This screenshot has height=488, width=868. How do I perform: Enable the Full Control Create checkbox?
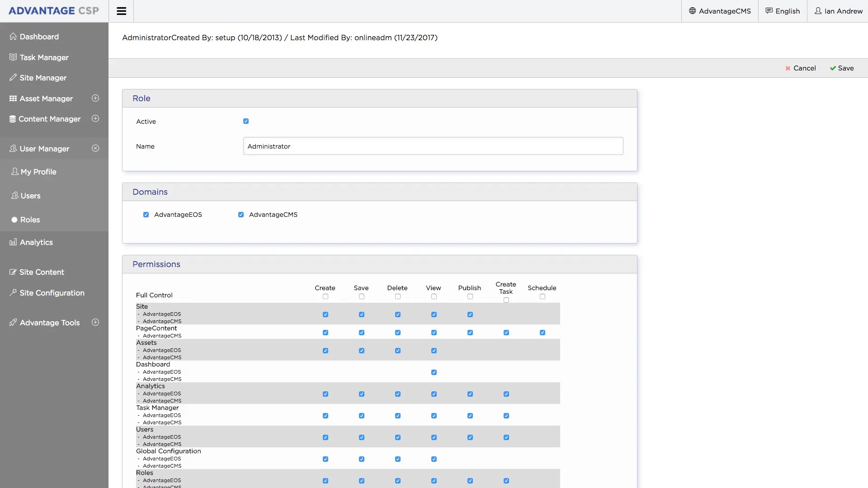pyautogui.click(x=325, y=296)
